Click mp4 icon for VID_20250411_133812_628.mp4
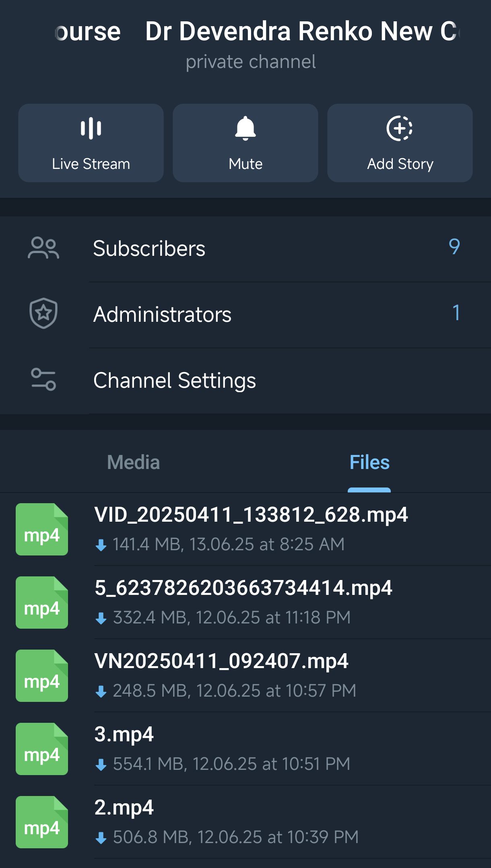Screen dimensions: 491x868 pos(42,529)
